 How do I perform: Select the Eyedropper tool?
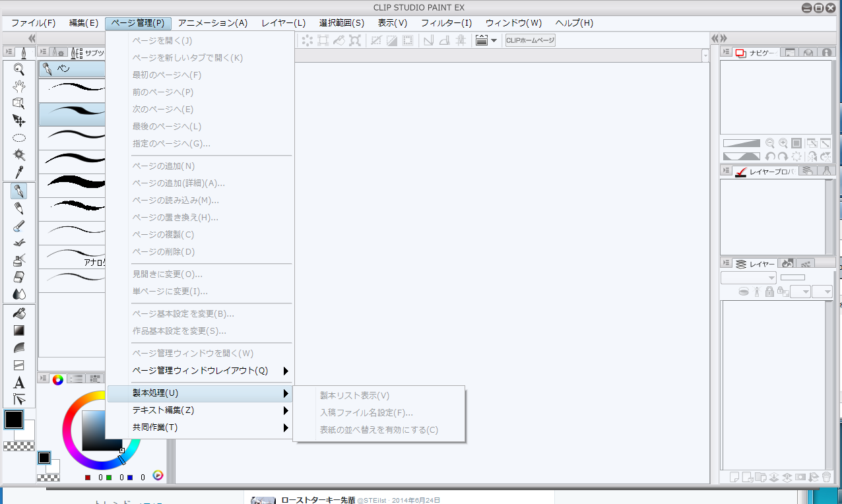[x=19, y=172]
